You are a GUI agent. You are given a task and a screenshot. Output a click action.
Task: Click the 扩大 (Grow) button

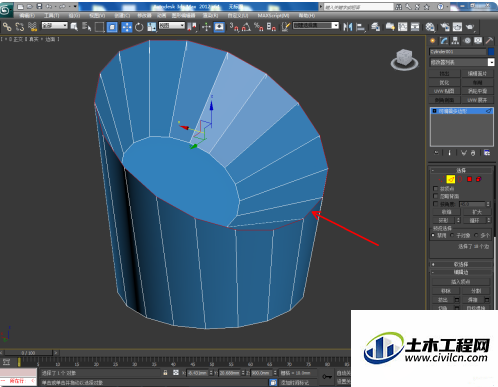477,212
